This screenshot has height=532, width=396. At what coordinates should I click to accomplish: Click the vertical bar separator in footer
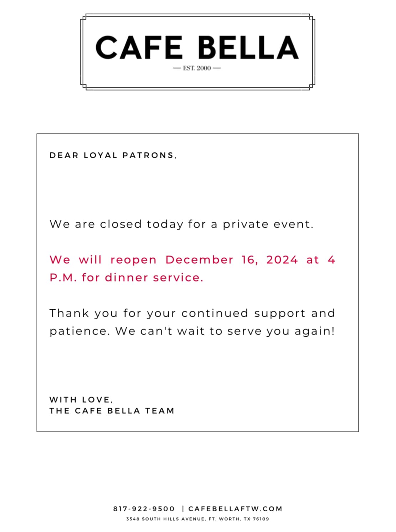point(183,509)
